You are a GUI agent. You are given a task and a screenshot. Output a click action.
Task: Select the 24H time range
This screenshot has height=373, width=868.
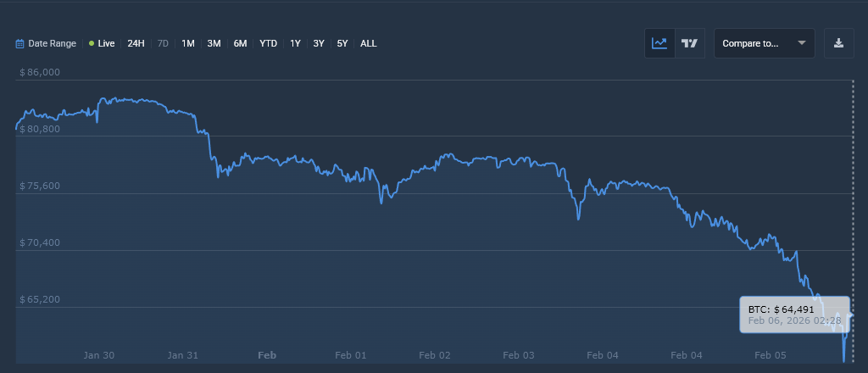pos(136,43)
